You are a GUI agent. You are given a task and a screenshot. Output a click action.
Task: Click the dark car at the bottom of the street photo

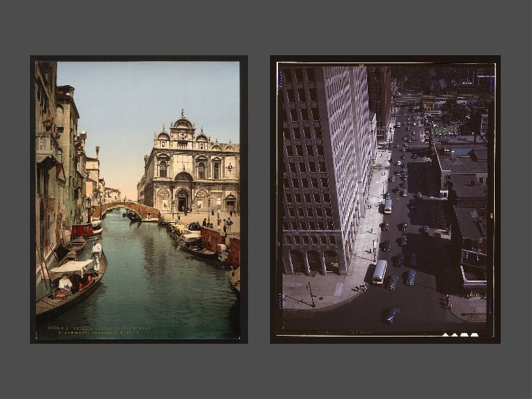point(392,314)
